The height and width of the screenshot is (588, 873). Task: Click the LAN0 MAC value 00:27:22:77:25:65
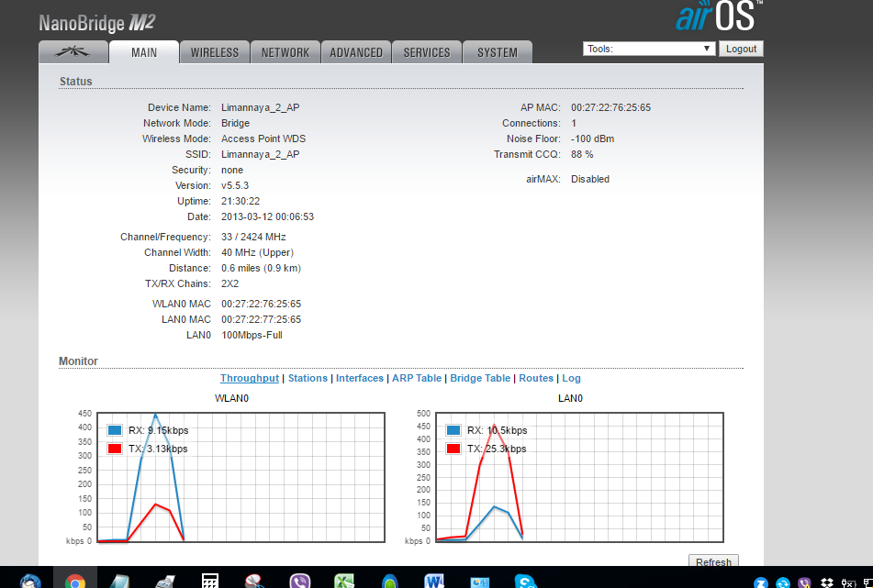tap(261, 319)
